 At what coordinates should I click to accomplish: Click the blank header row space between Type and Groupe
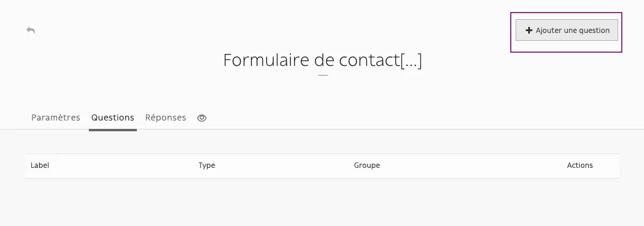284,165
